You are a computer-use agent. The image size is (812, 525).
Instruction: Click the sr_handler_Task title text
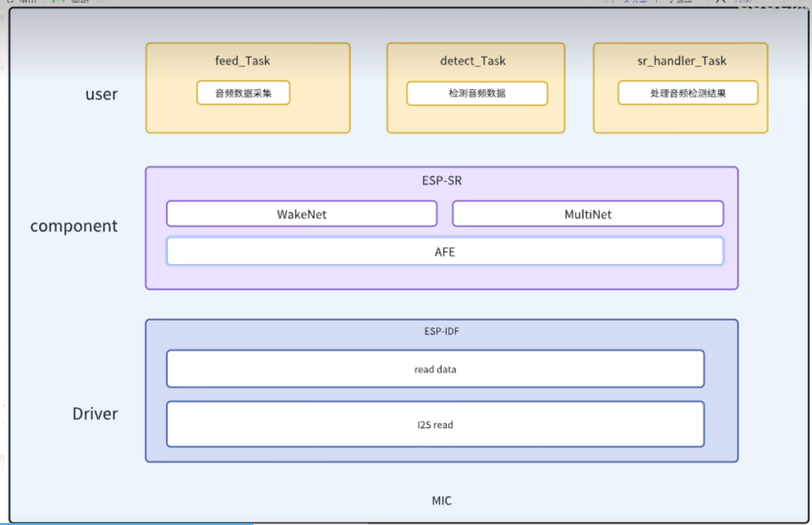click(x=681, y=61)
